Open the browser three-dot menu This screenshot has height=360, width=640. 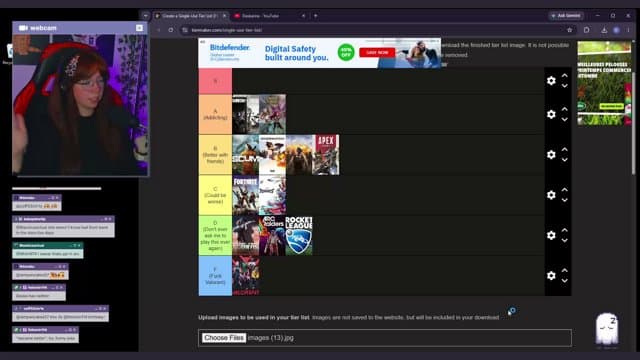click(629, 30)
